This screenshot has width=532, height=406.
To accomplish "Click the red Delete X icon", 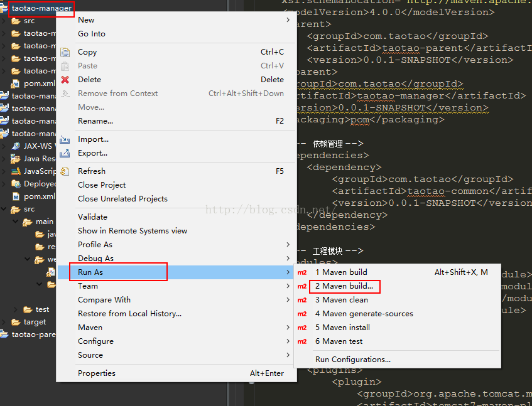I will (x=65, y=80).
